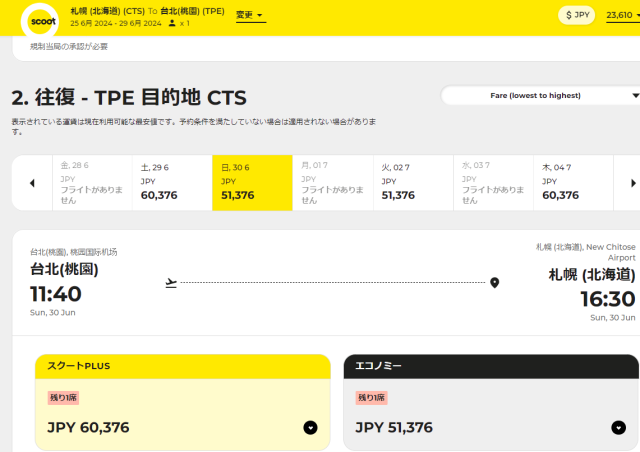640x452 pixels.
Task: Show next dates with right arrow
Action: [x=632, y=183]
